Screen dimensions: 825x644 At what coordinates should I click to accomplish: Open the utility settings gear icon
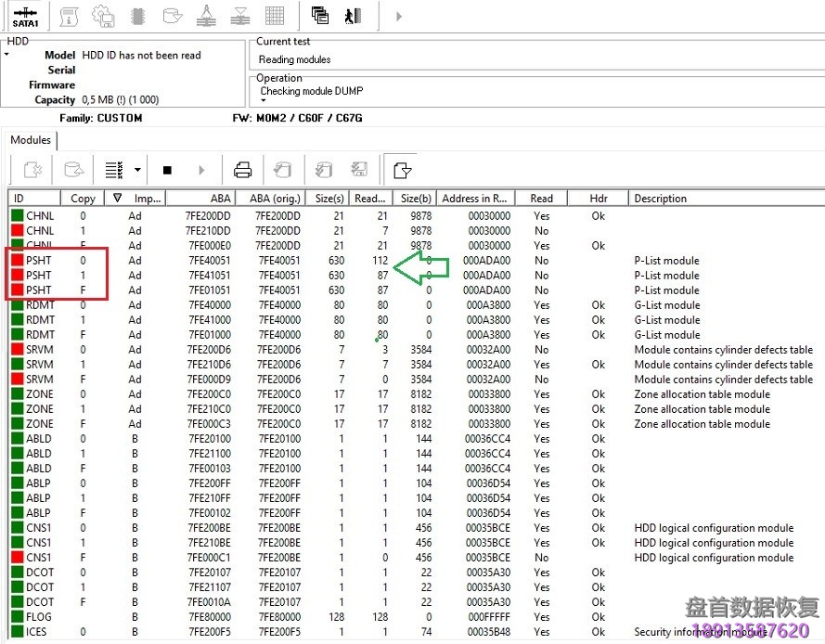click(x=103, y=16)
